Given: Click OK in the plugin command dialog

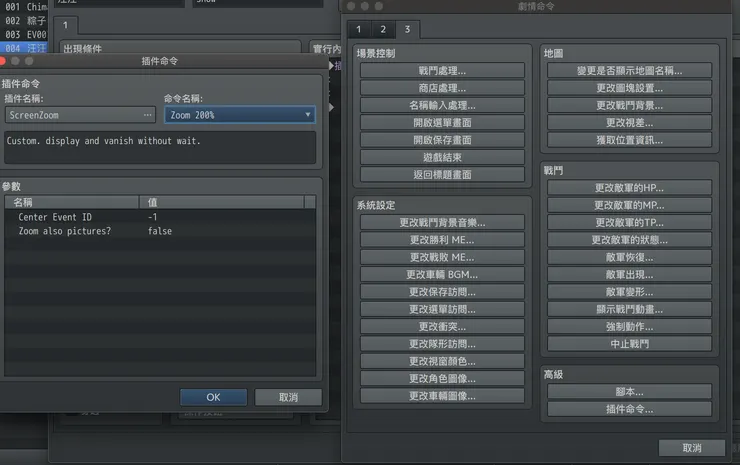Looking at the screenshot, I should 213,397.
